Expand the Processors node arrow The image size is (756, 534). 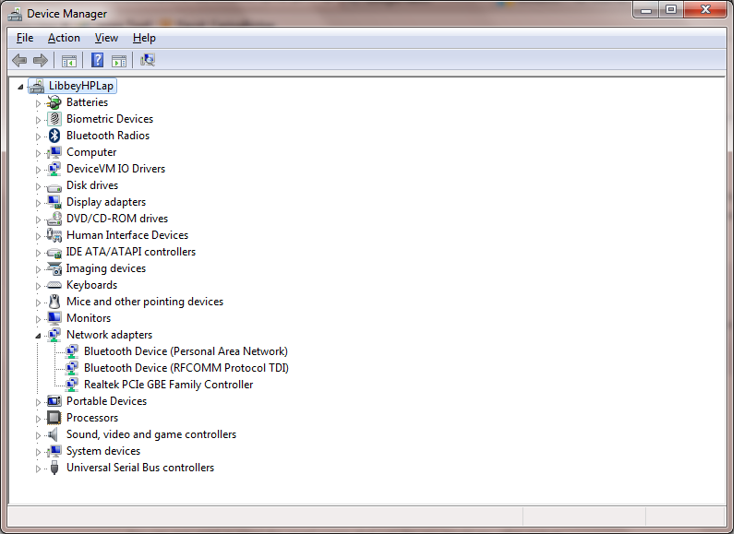(x=38, y=419)
